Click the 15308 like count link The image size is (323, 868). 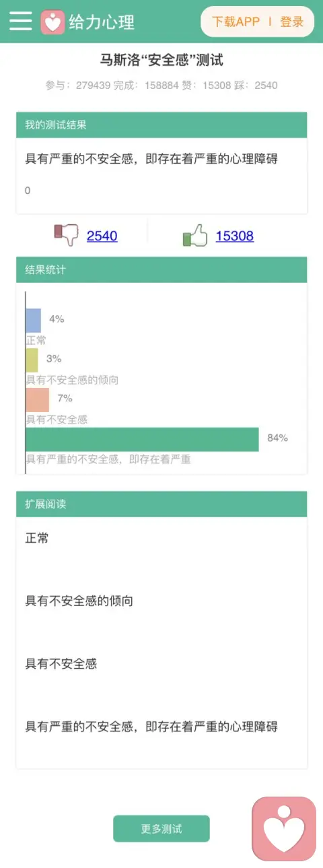click(x=235, y=236)
